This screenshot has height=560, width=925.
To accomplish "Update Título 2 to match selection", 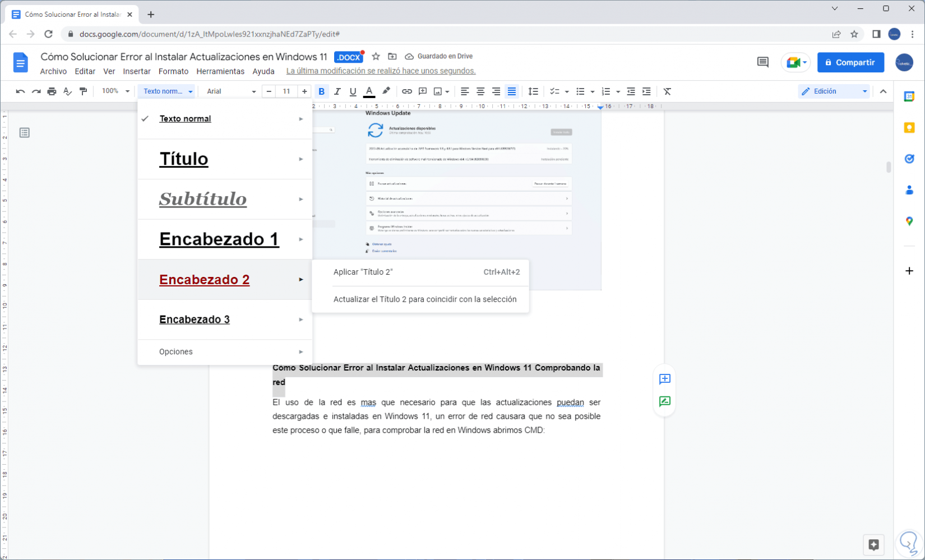I will (x=420, y=299).
